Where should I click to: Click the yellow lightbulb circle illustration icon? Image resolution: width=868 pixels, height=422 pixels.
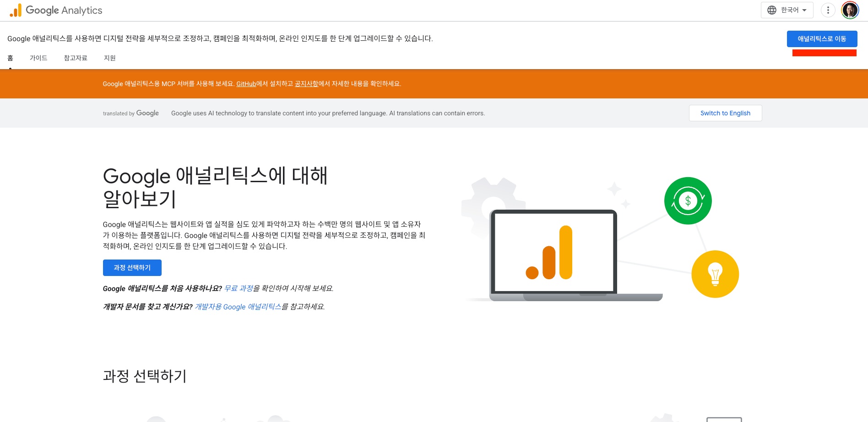tap(715, 274)
